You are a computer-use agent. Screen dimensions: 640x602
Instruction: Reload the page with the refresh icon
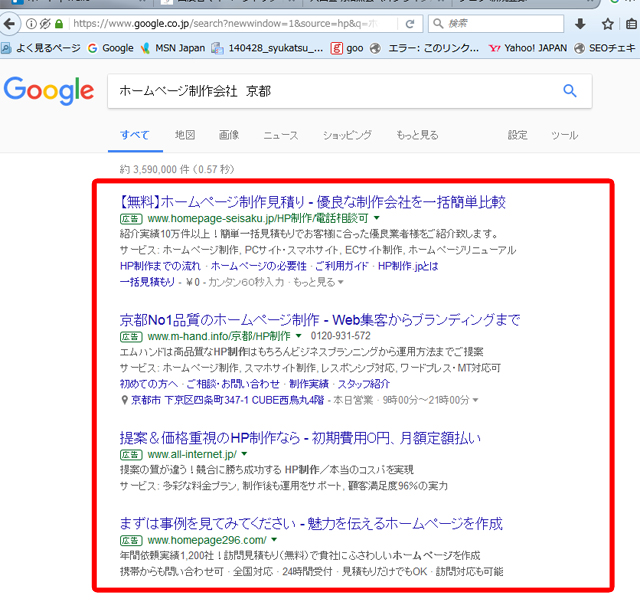410,24
